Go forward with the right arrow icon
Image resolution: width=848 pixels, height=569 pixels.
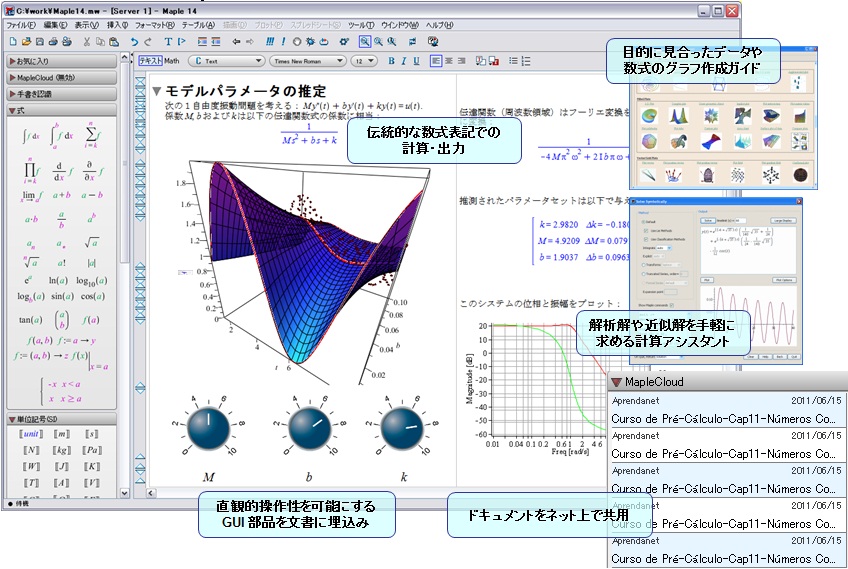(250, 42)
